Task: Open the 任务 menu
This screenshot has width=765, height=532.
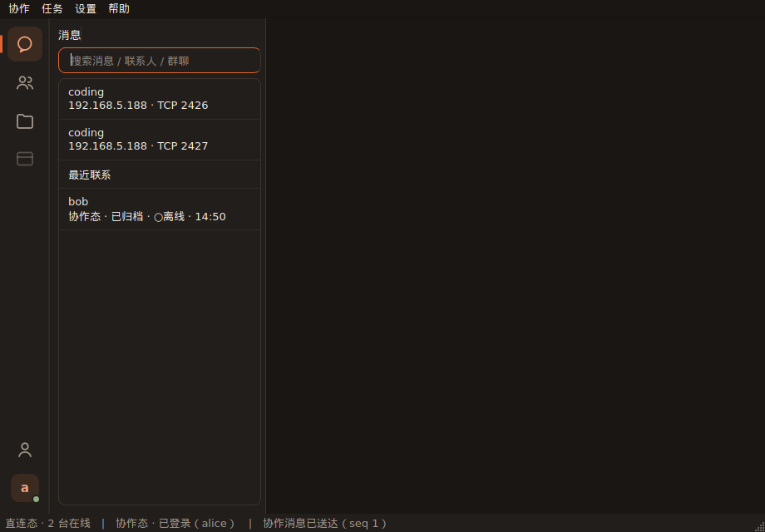Action: pos(52,9)
